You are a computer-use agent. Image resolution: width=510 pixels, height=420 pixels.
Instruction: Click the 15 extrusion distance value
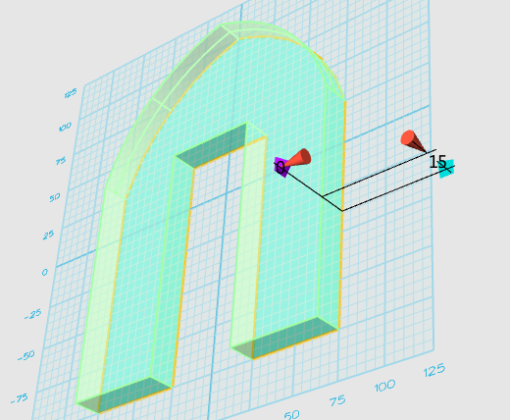pyautogui.click(x=437, y=162)
